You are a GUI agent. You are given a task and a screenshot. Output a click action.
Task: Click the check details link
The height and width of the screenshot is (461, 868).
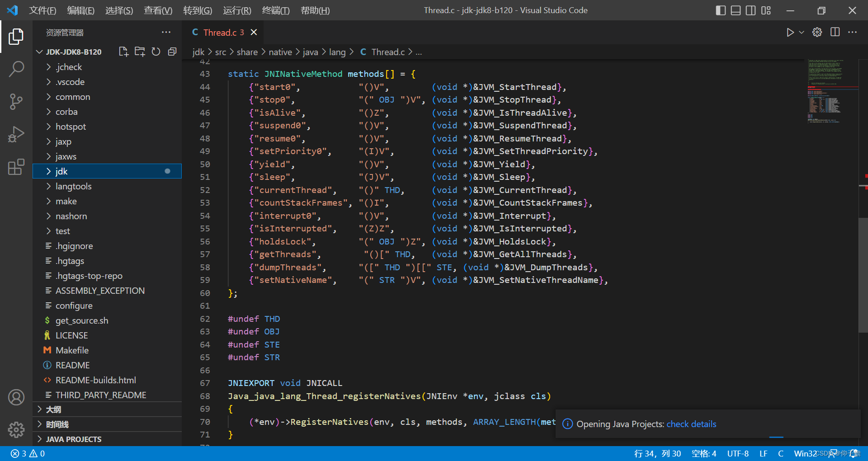(x=691, y=424)
